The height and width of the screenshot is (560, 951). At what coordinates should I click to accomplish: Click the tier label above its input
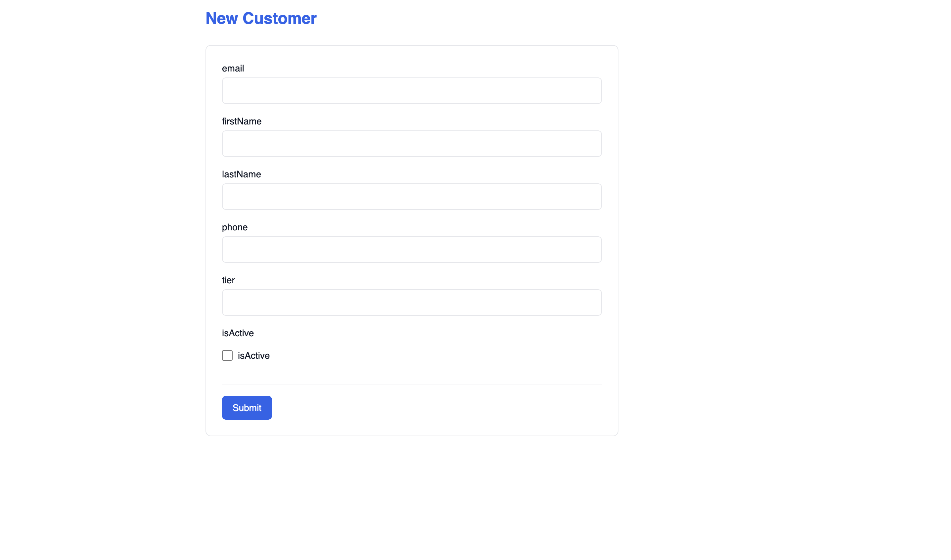coord(228,280)
